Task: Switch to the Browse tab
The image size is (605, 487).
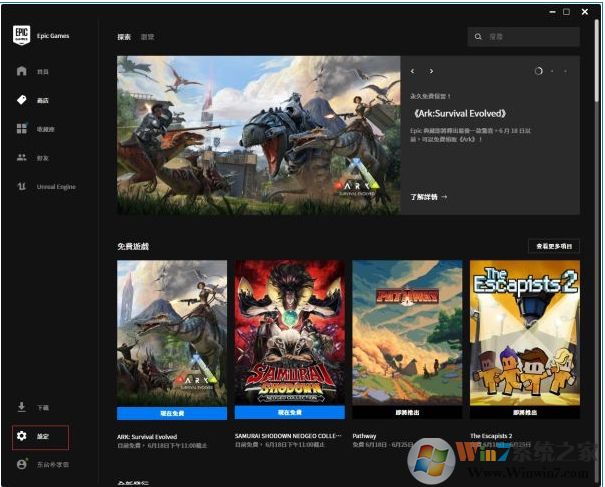Action: (x=147, y=37)
